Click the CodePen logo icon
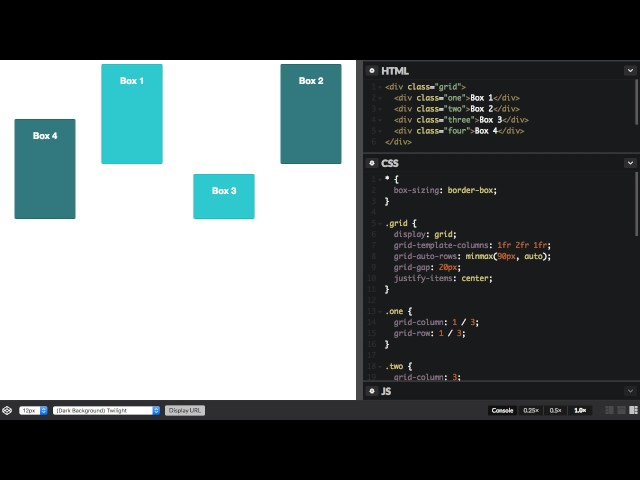Screen dimensions: 640x480 pos(7,411)
